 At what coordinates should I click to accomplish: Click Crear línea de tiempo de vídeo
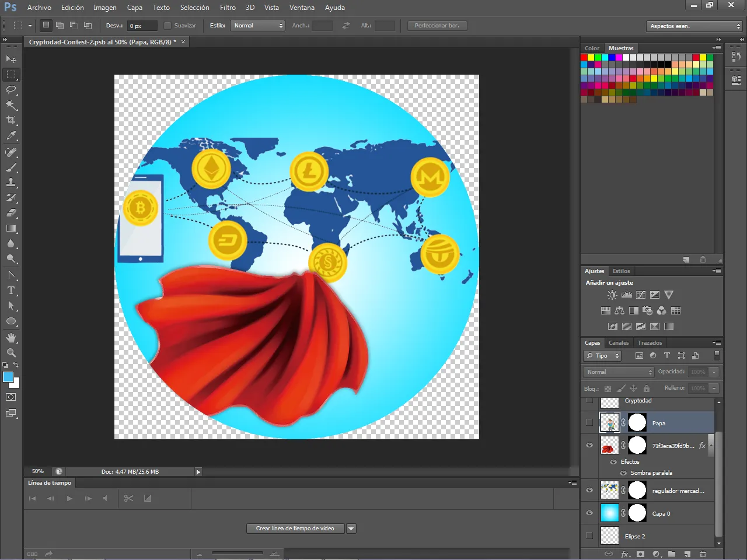pyautogui.click(x=295, y=528)
